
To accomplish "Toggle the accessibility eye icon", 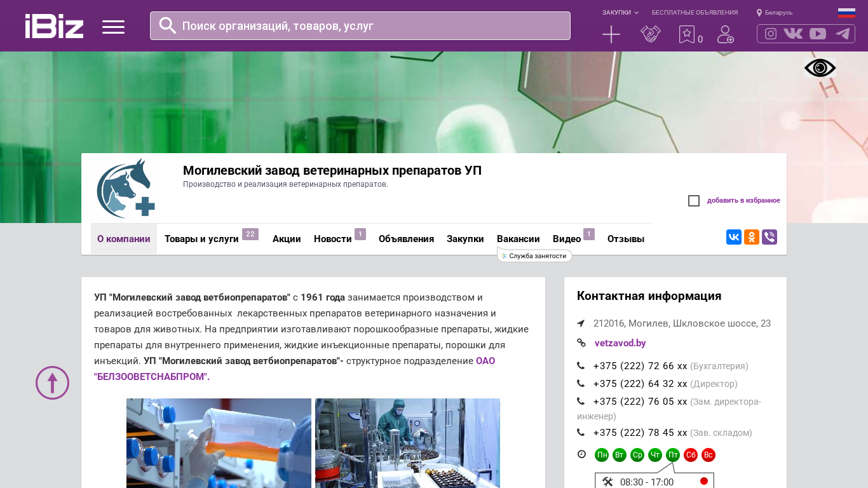I will (x=820, y=68).
